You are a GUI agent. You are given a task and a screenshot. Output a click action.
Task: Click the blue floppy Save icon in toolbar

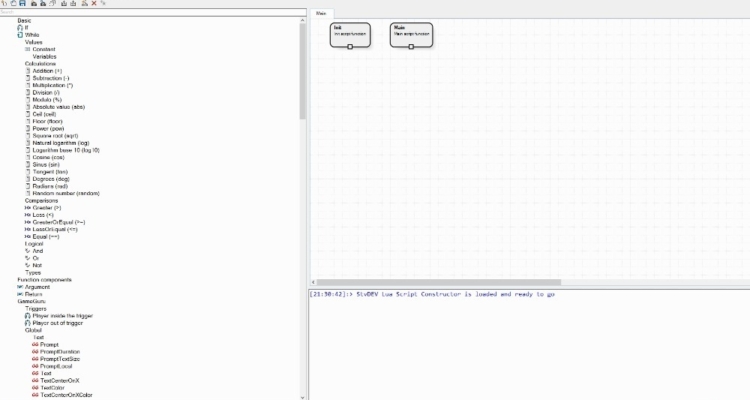tap(22, 3)
